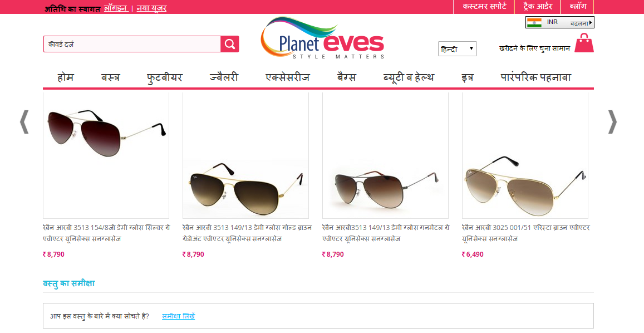Show next products with right arrow

(612, 122)
